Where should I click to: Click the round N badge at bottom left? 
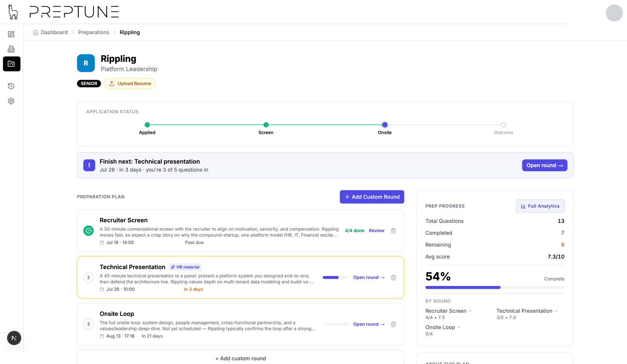tap(14, 338)
